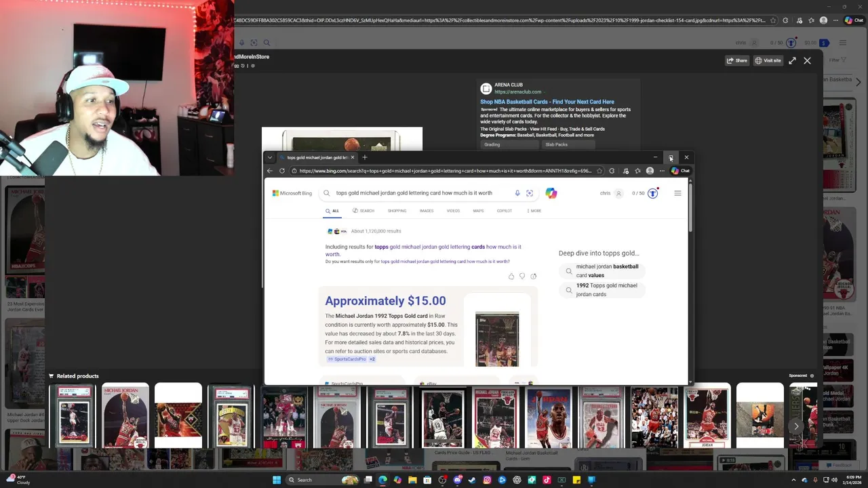The image size is (868, 488).
Task: Open the weather widget showing Cloudy
Action: (17, 480)
